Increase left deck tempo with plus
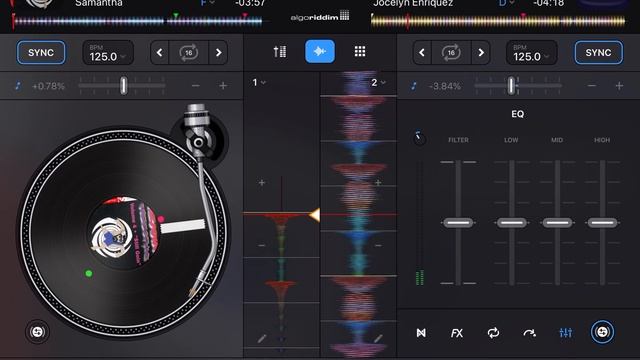The image size is (640, 360). point(223,86)
